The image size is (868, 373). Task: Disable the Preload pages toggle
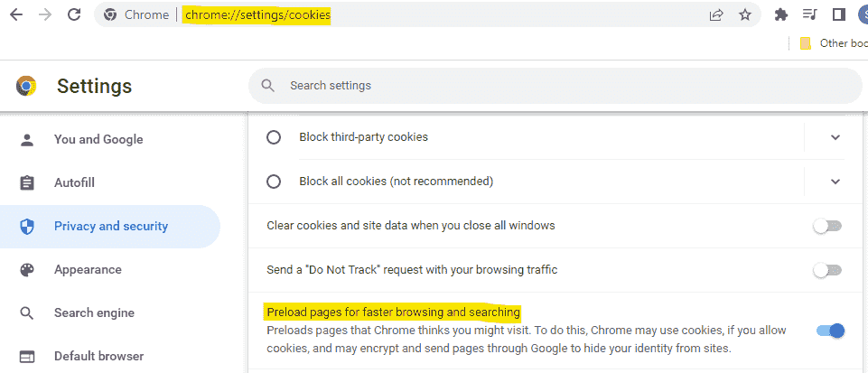[829, 331]
